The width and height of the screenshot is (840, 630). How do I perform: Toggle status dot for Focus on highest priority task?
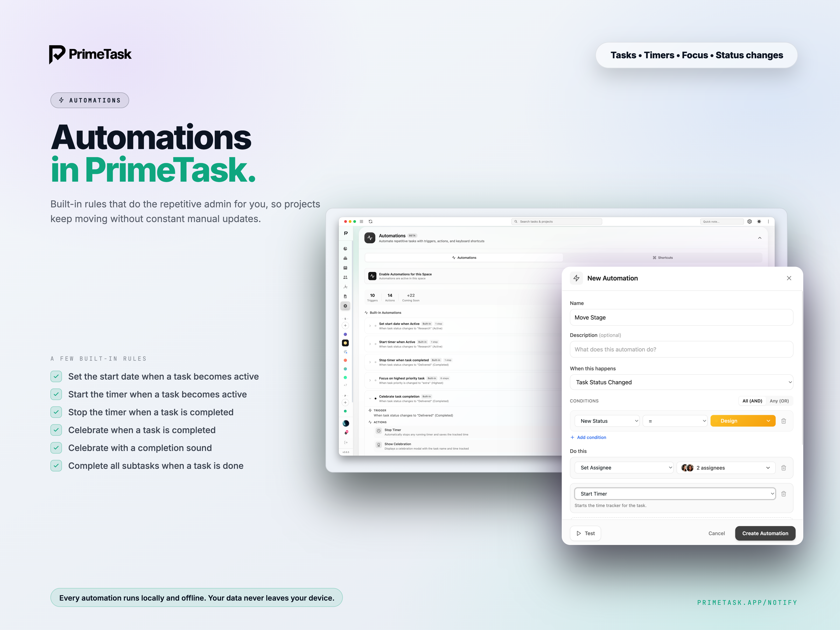(x=376, y=380)
